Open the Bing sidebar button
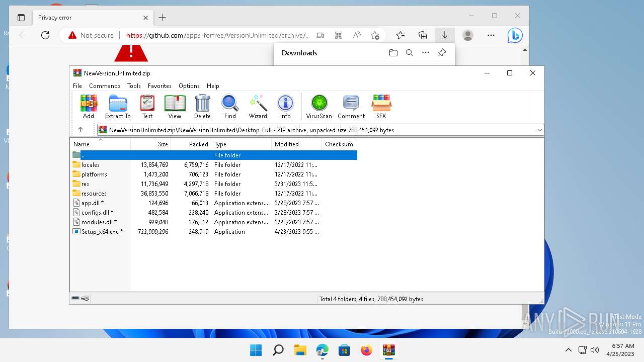 pos(515,35)
